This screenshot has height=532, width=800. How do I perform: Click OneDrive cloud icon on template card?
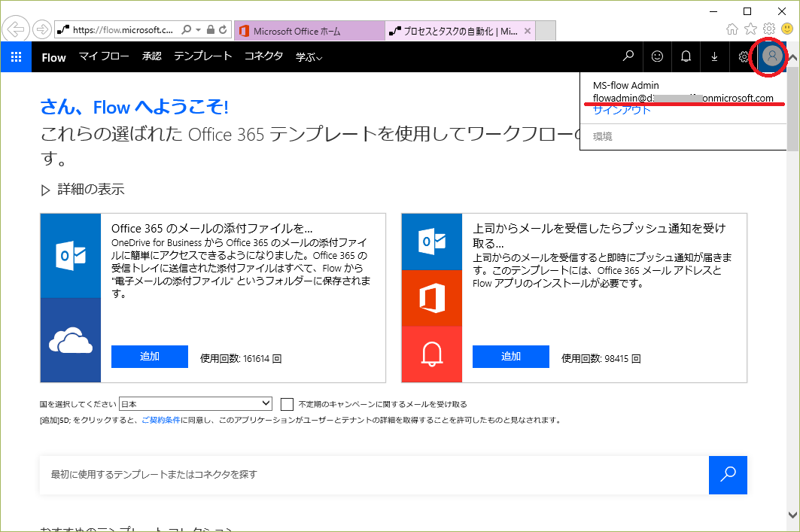coord(71,340)
